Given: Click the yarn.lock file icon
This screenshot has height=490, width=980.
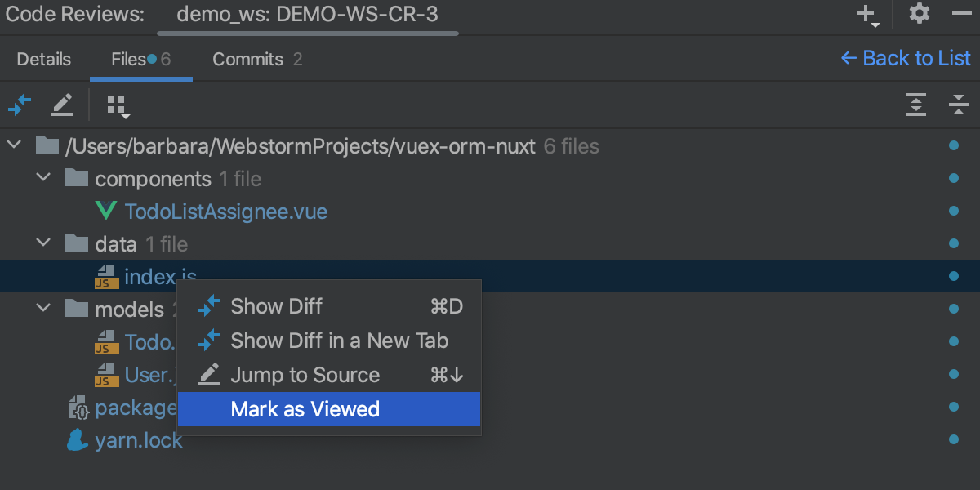Looking at the screenshot, I should (x=78, y=440).
